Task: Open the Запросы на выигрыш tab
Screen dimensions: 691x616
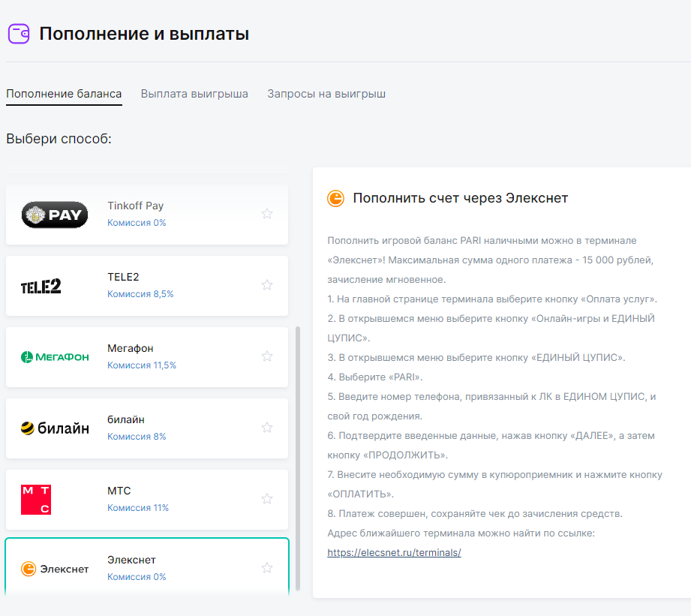Action: pos(326,94)
